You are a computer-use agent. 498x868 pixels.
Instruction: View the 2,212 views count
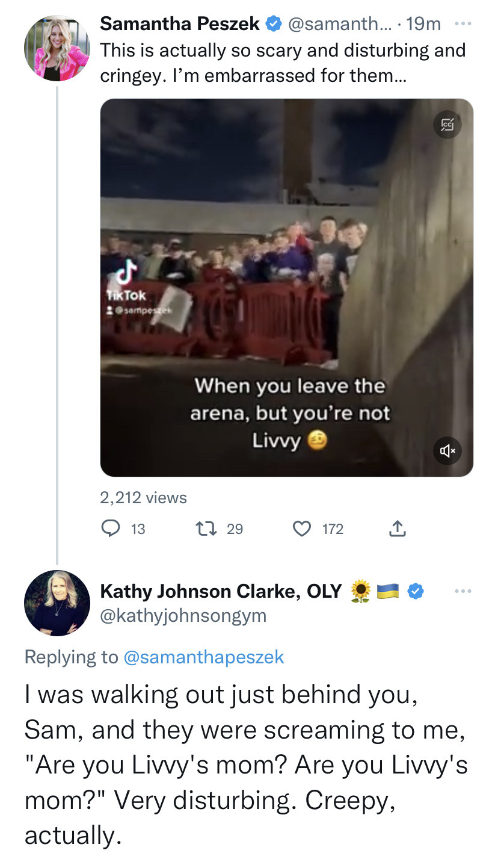click(143, 498)
